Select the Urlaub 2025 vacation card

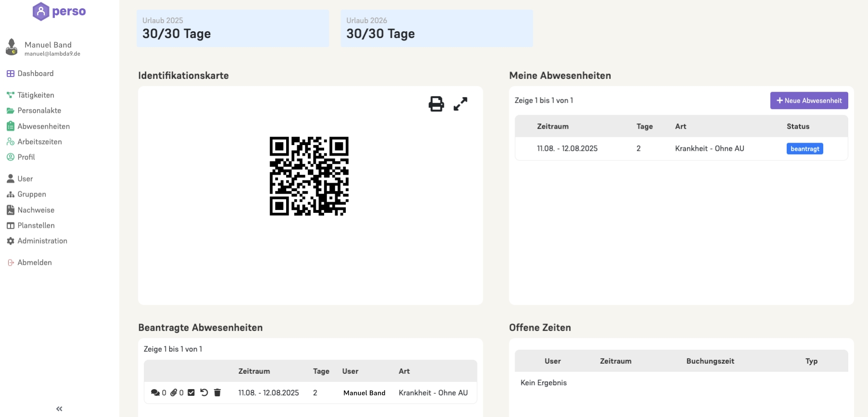pyautogui.click(x=233, y=28)
